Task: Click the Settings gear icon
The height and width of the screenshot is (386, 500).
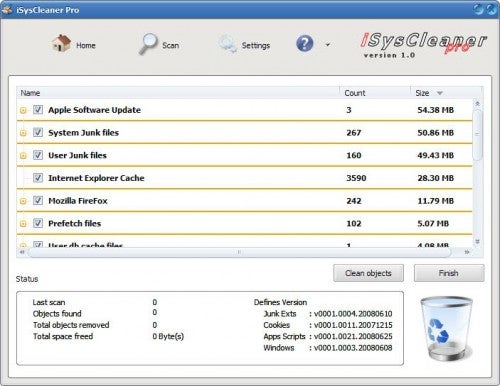Action: [228, 44]
